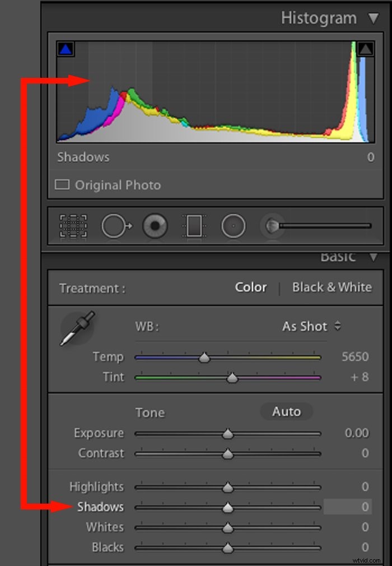Image resolution: width=392 pixels, height=566 pixels.
Task: Click the Contrast slider label
Action: coord(101,453)
